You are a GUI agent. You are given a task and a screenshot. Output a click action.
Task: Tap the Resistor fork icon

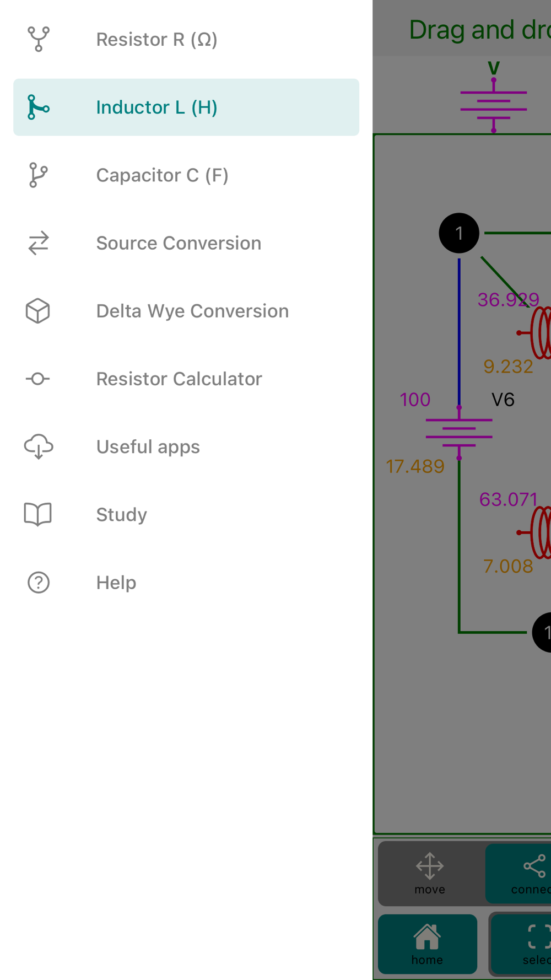pyautogui.click(x=38, y=40)
